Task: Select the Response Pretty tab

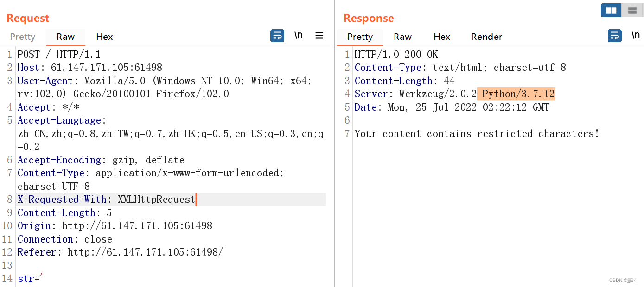Action: (x=360, y=37)
